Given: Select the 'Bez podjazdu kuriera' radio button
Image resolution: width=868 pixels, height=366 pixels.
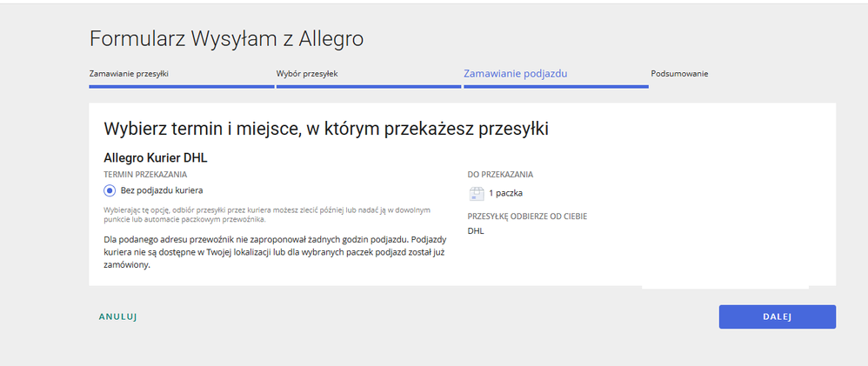Looking at the screenshot, I should coord(110,190).
